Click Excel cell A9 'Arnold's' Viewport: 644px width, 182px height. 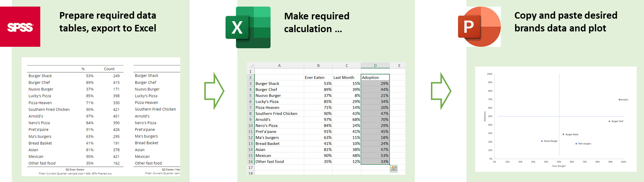pyautogui.click(x=279, y=120)
